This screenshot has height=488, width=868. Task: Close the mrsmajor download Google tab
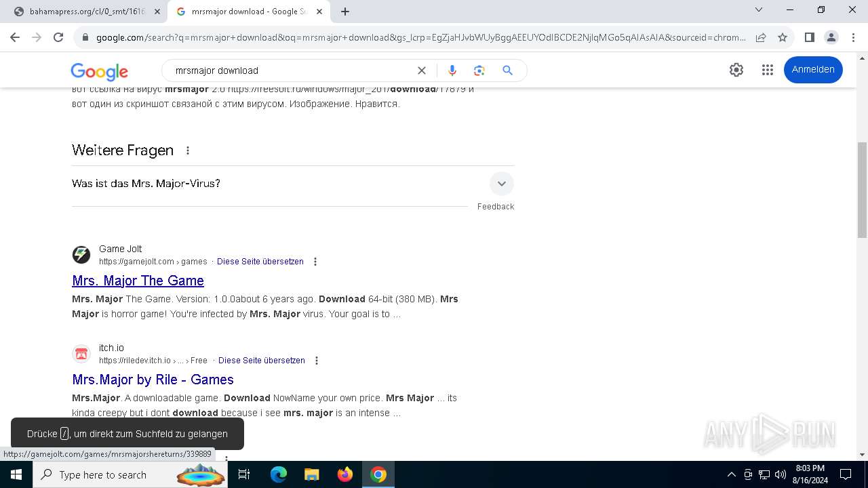(319, 12)
